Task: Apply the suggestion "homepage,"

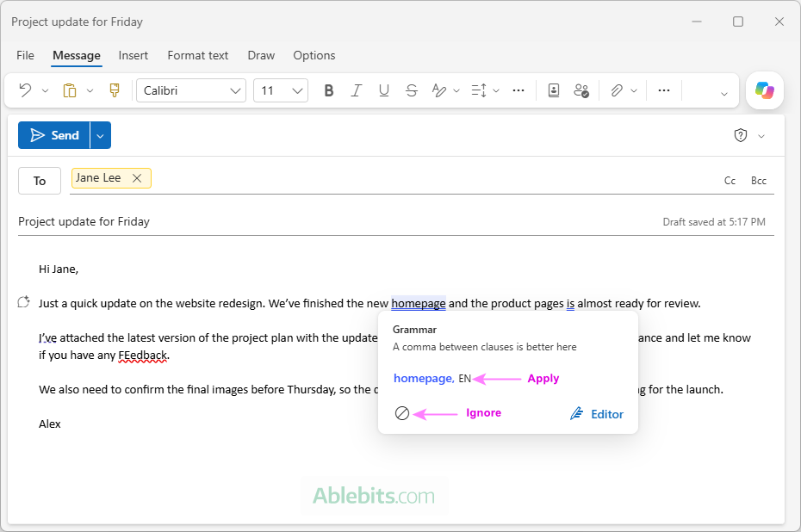Action: coord(424,378)
